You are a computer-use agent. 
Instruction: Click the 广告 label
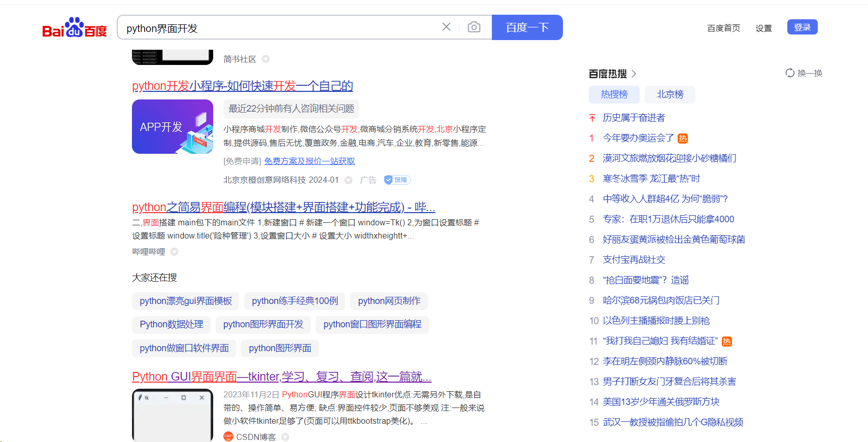pos(368,180)
